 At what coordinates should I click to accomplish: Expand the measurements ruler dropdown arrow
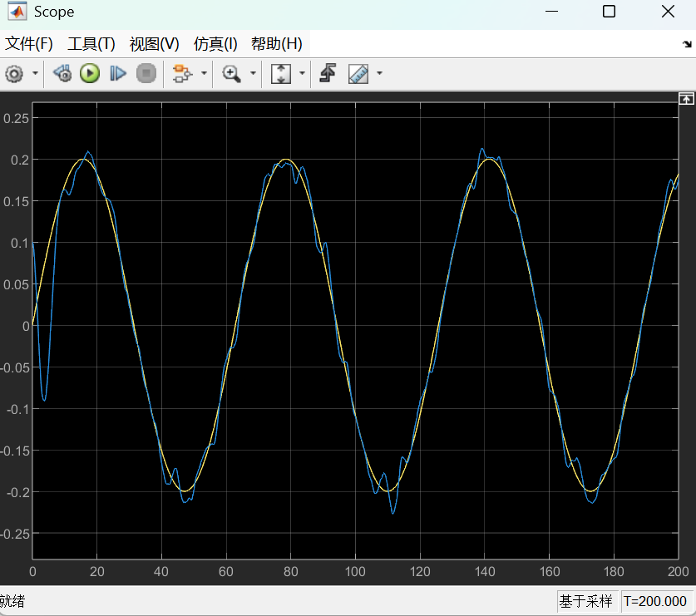click(379, 74)
